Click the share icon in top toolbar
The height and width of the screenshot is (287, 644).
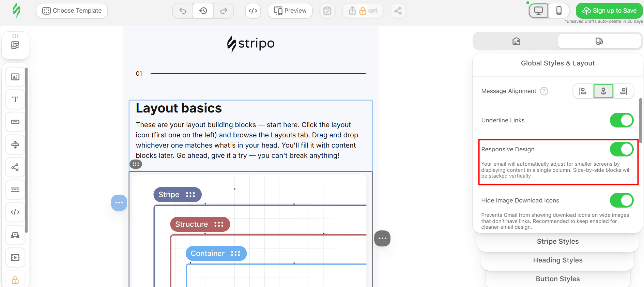click(398, 11)
